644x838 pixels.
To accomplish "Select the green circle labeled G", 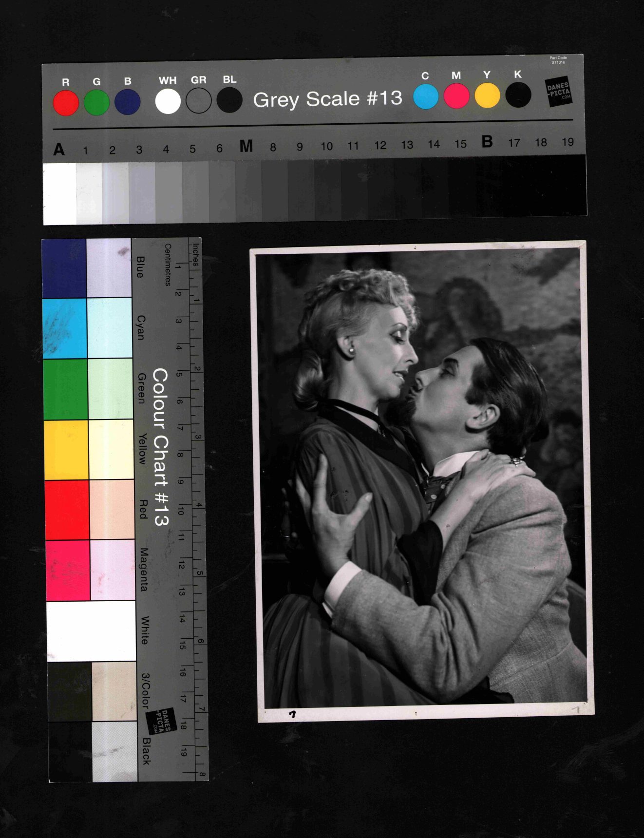I will click(x=96, y=102).
